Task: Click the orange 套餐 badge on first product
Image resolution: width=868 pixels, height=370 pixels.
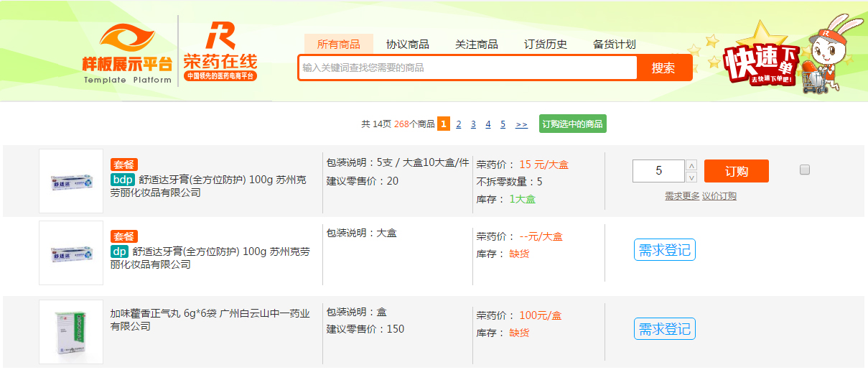Action: pyautogui.click(x=123, y=165)
